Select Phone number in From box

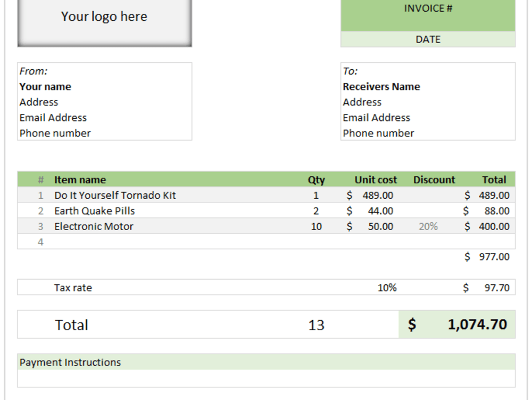pyautogui.click(x=55, y=133)
